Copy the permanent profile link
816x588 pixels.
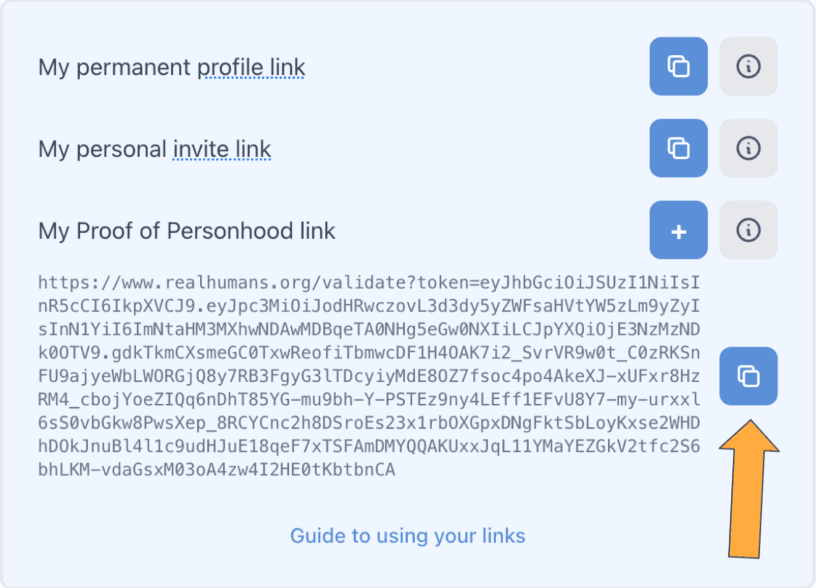tap(678, 66)
